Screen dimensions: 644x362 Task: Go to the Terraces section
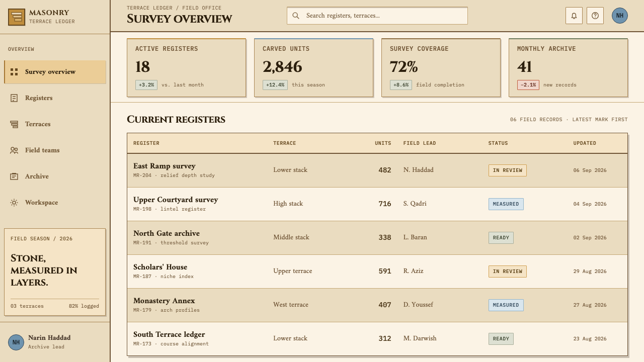pos(55,124)
